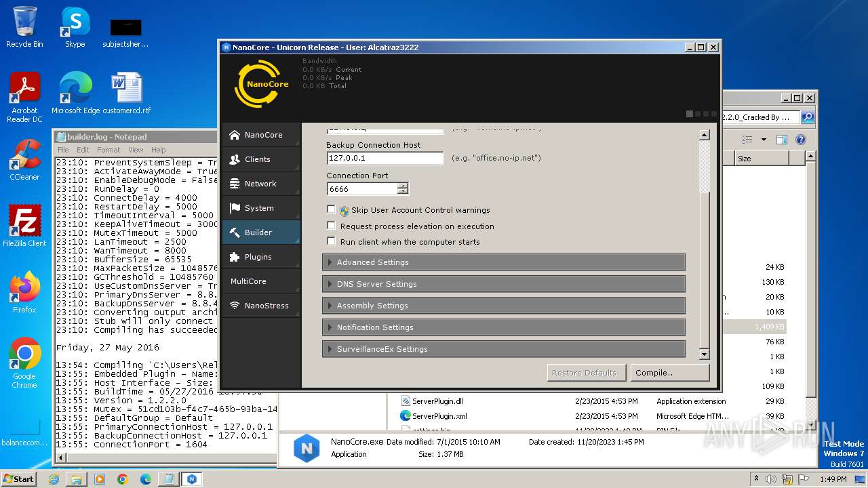Open the Help menu in Notepad
The width and height of the screenshot is (868, 488).
159,150
